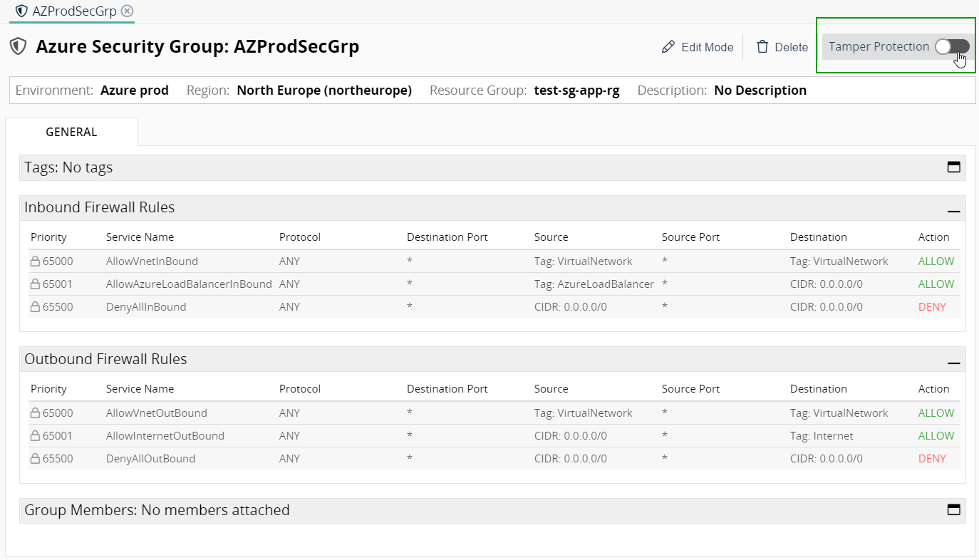Click the trash can Delete icon

pos(762,47)
